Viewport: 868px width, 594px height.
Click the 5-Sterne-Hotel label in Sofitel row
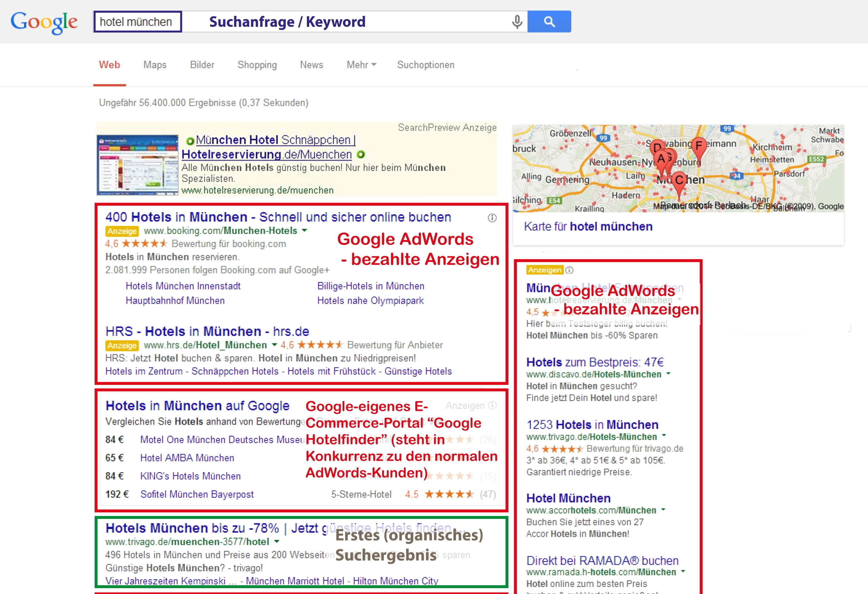(x=361, y=494)
